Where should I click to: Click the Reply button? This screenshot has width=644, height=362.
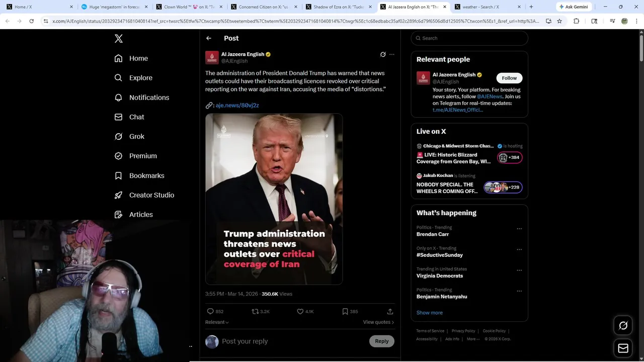click(x=382, y=341)
